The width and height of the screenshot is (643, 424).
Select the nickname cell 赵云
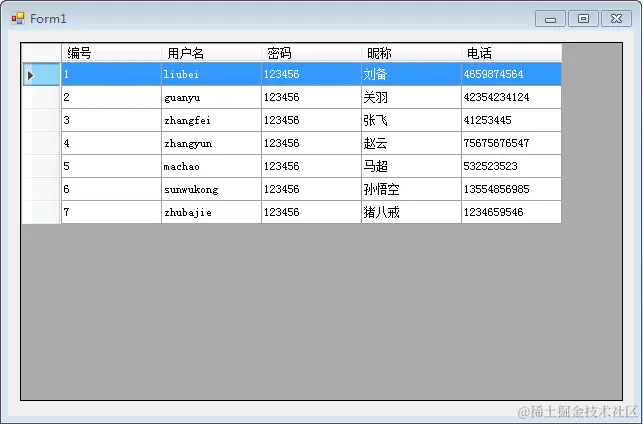(411, 143)
